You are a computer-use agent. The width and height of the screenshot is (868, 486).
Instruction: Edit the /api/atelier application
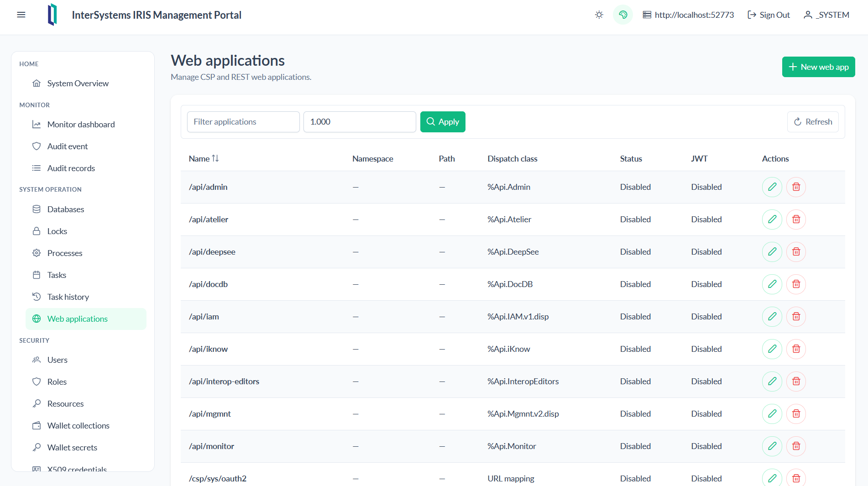coord(772,219)
